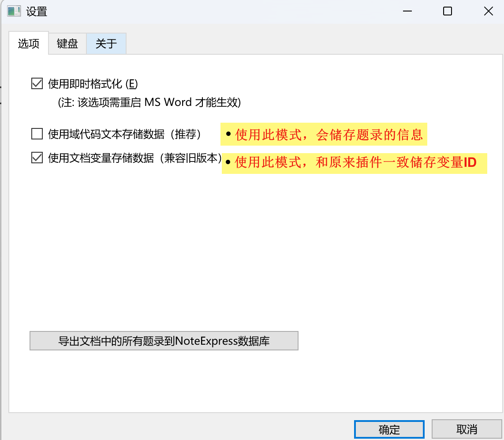This screenshot has height=440, width=504.
Task: Click the 设置 window title text
Action: [x=37, y=11]
